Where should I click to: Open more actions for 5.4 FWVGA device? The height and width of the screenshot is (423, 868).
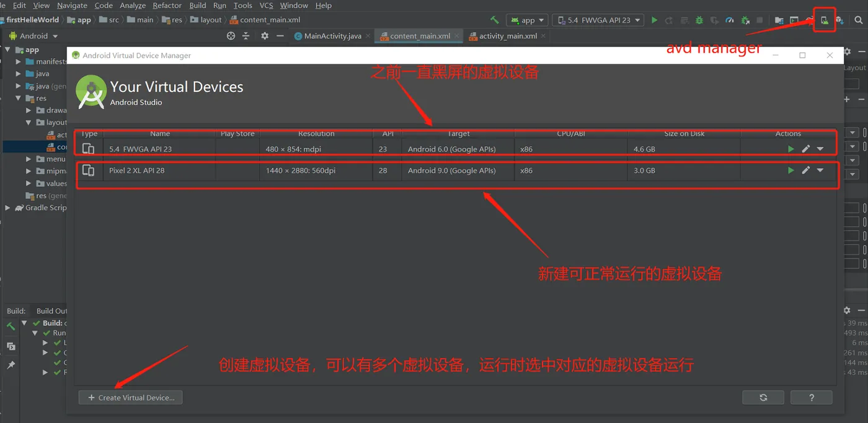(x=820, y=149)
